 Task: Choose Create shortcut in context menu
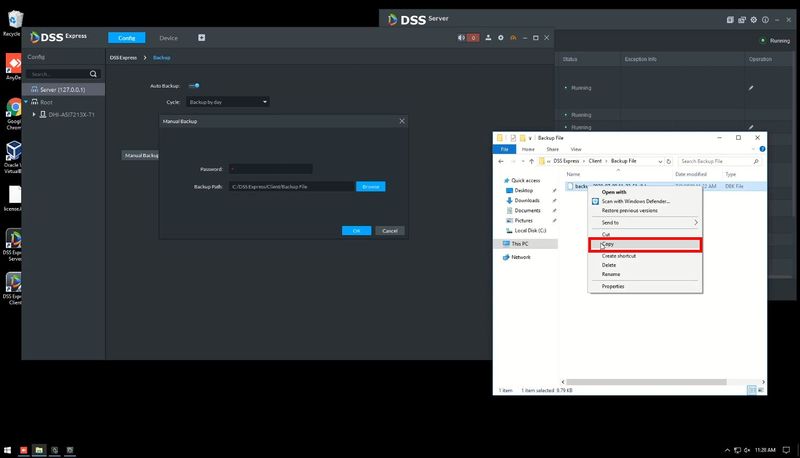[645, 256]
